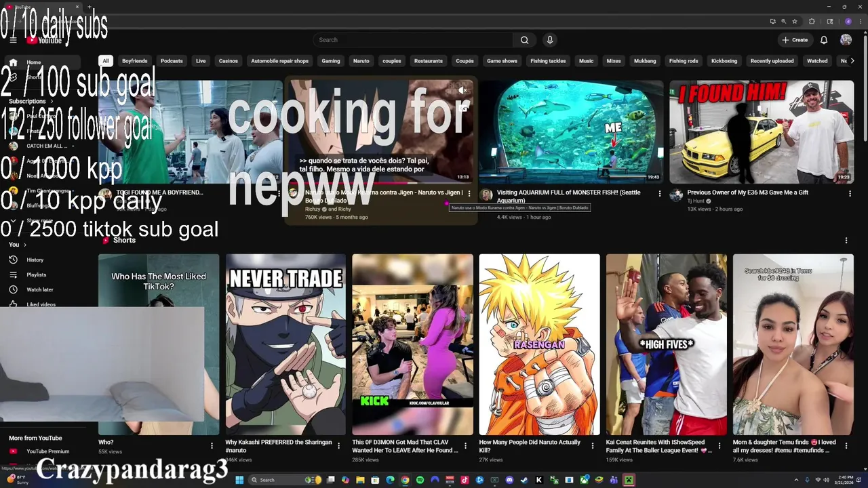Viewport: 868px width, 488px height.
Task: Click the YouTube logo
Action: click(x=45, y=40)
